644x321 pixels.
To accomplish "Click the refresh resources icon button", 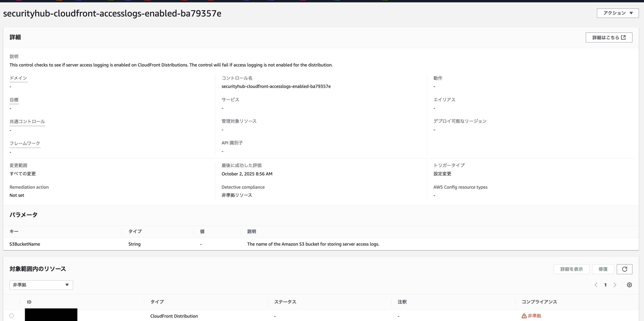I will pos(624,269).
